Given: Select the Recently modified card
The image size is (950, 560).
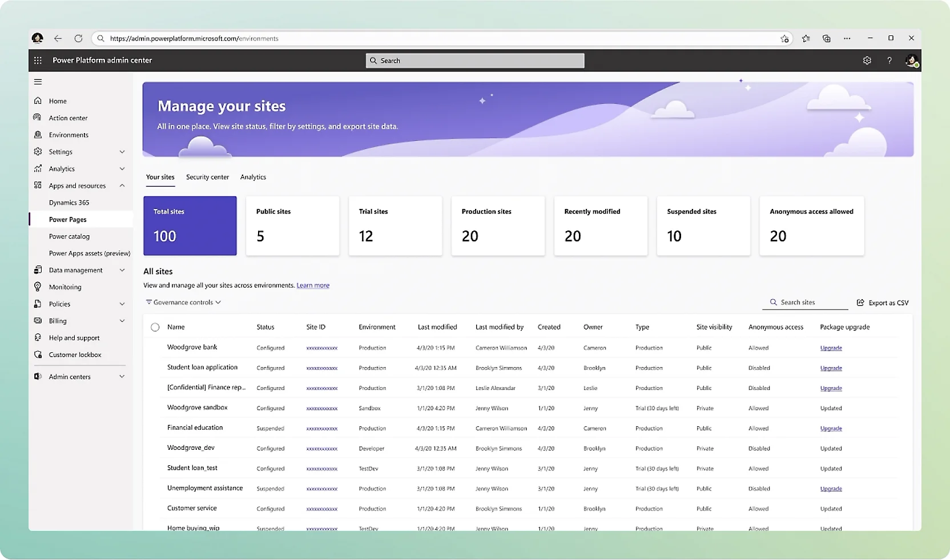Looking at the screenshot, I should click(601, 225).
